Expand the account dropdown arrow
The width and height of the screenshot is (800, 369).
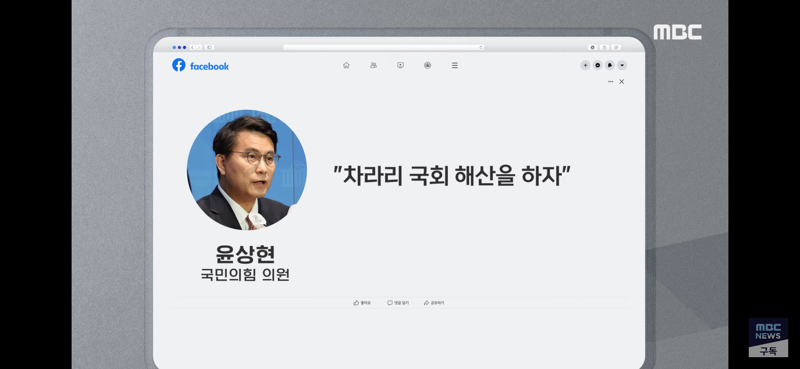coord(622,65)
